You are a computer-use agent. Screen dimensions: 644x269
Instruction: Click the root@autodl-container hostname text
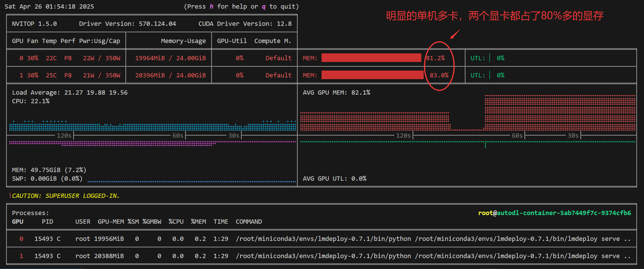pyautogui.click(x=554, y=213)
